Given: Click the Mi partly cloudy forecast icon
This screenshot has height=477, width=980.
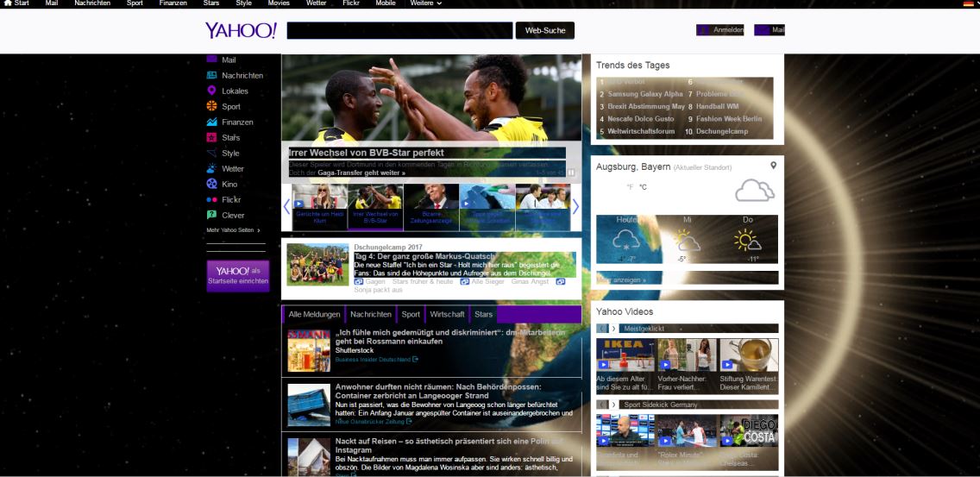Looking at the screenshot, I should point(686,241).
